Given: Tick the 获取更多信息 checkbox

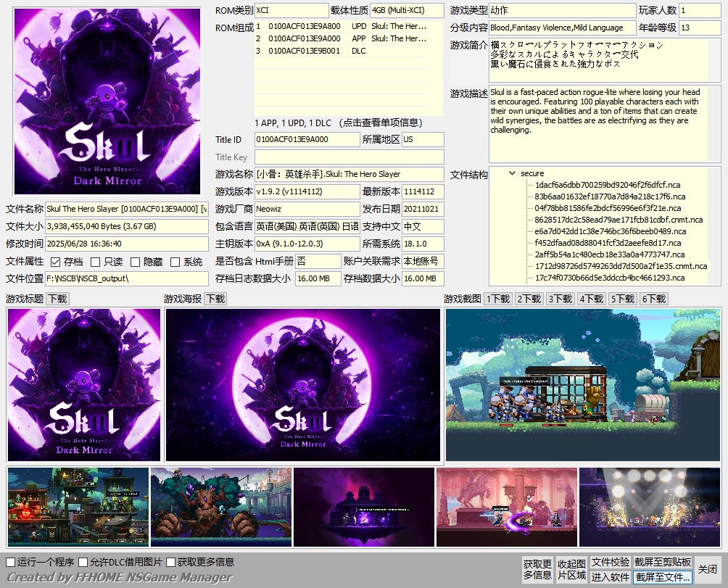Looking at the screenshot, I should pyautogui.click(x=170, y=562).
